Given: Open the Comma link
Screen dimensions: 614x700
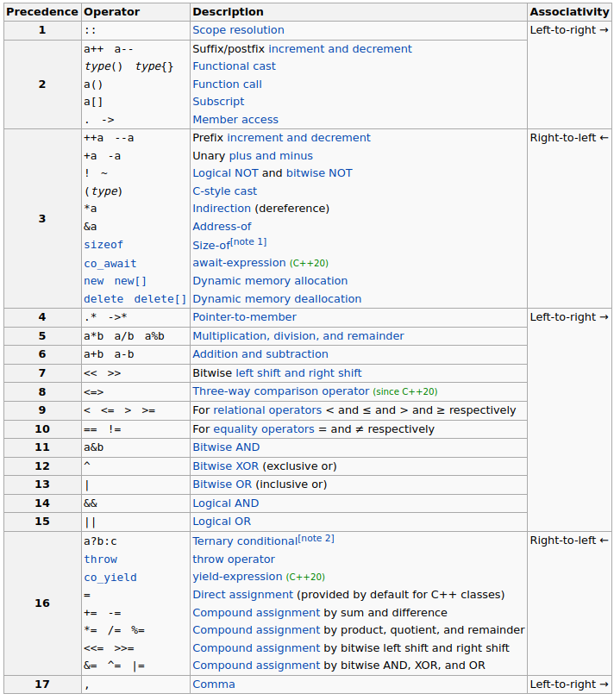Looking at the screenshot, I should pyautogui.click(x=214, y=684).
